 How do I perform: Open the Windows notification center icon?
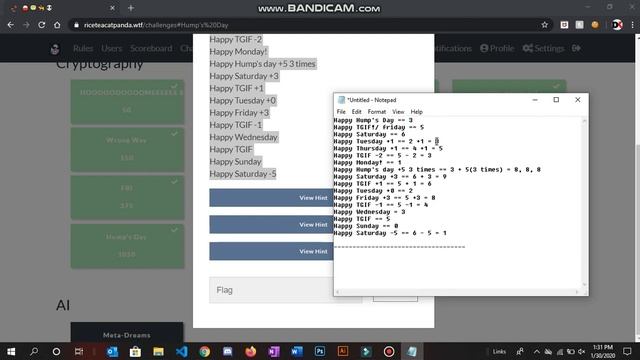tap(627, 351)
